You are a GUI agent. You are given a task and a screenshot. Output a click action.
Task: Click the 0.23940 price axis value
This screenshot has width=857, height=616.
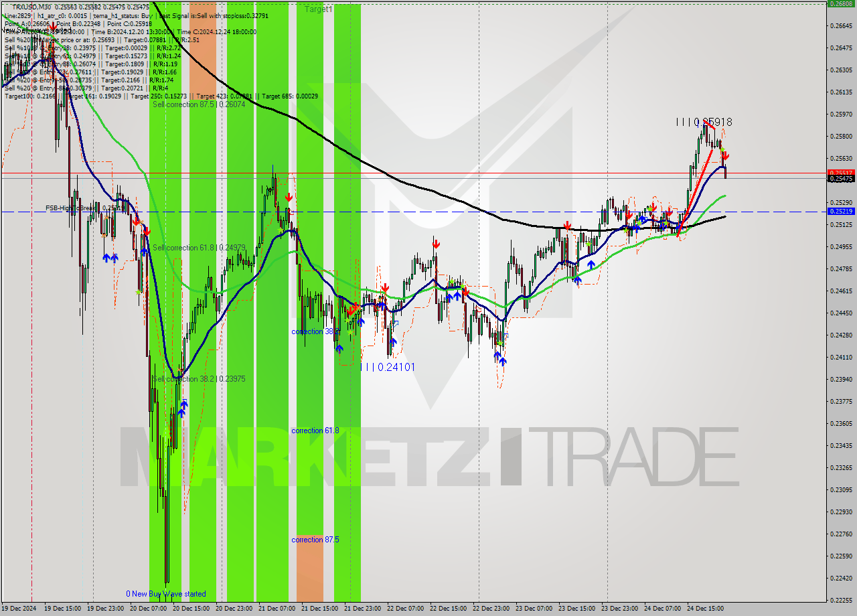(842, 379)
